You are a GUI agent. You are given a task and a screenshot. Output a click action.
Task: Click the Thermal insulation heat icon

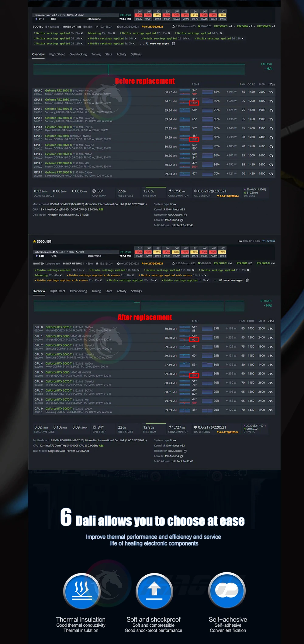[x=81, y=591]
